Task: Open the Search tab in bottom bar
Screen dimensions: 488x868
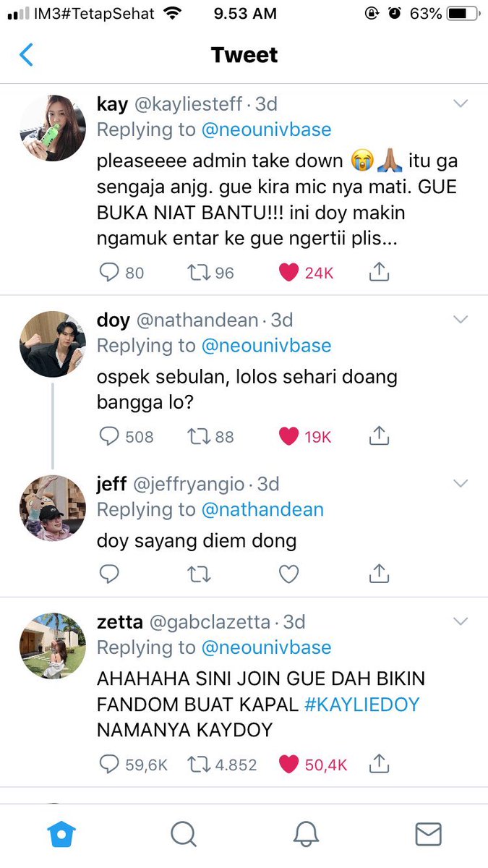Action: click(184, 835)
